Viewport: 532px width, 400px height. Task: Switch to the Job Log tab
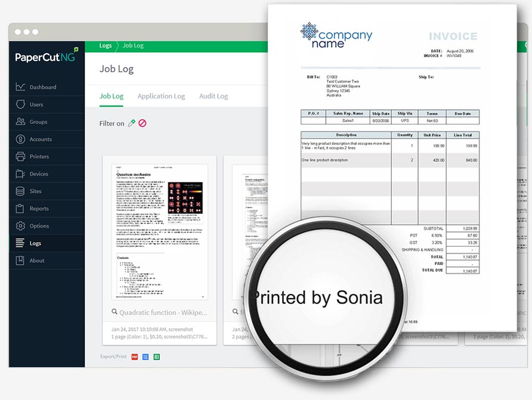[x=112, y=96]
